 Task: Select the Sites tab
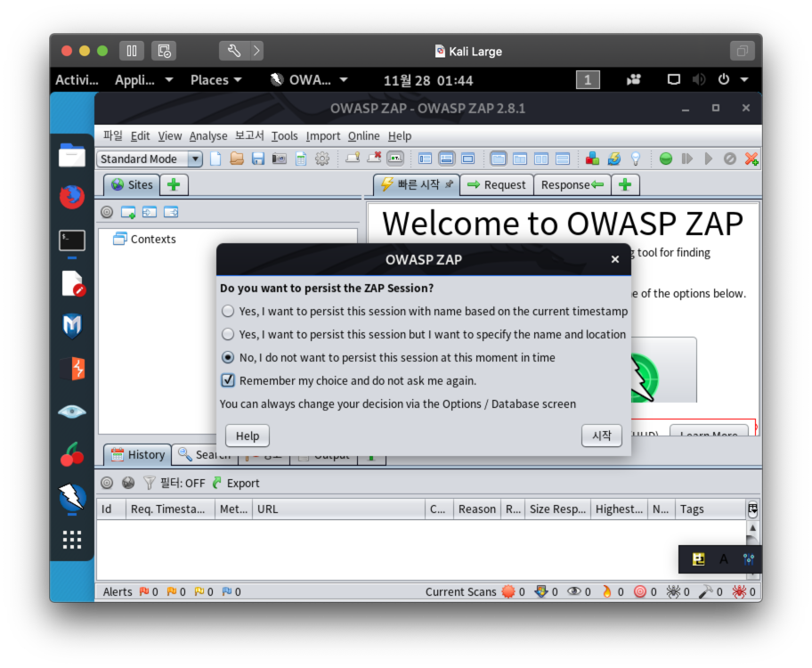132,185
